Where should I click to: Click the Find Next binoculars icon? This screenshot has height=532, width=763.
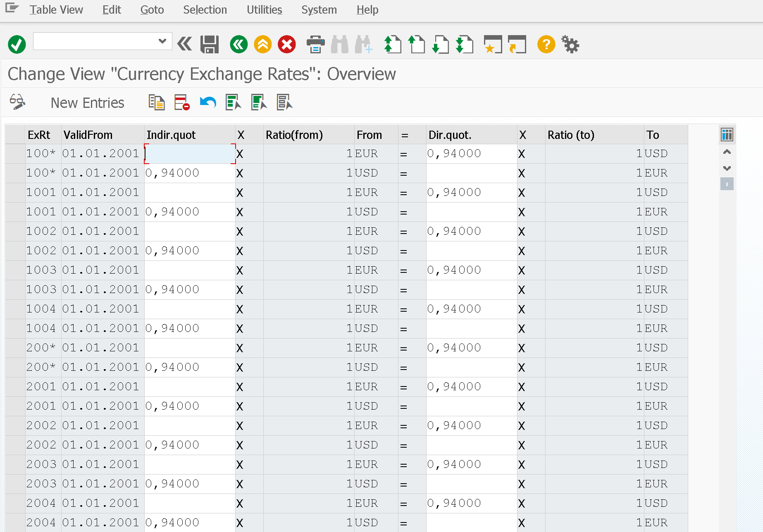click(364, 44)
